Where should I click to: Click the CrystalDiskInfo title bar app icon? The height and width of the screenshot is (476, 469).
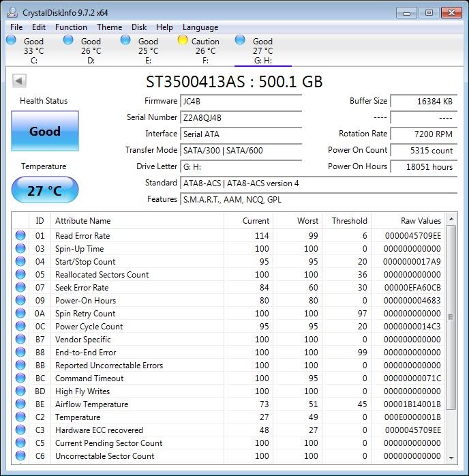[x=12, y=12]
